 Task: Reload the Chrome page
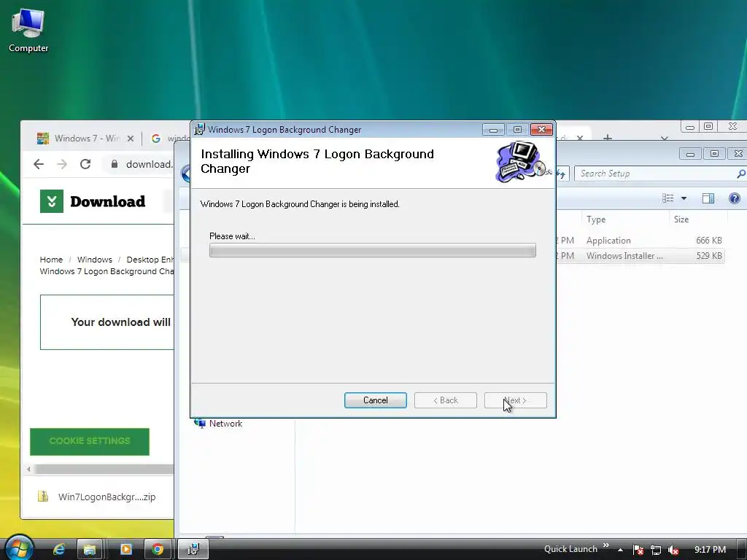[x=85, y=164]
